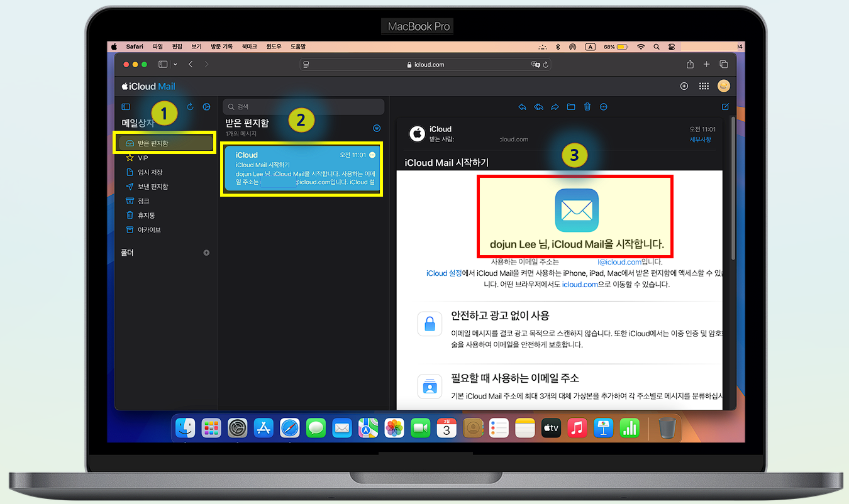Open Control Center in menu bar
The image size is (849, 504).
[x=672, y=47]
